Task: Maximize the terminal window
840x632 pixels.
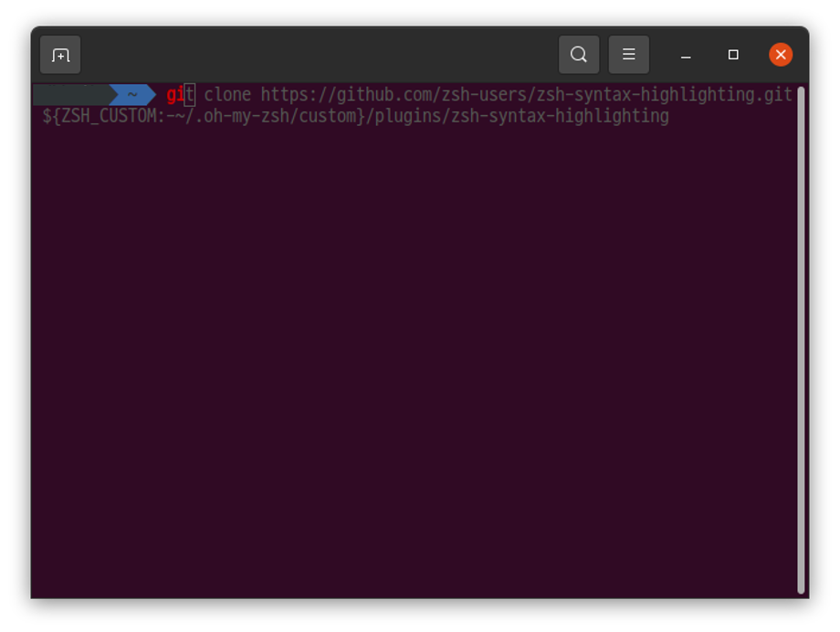Action: point(733,55)
